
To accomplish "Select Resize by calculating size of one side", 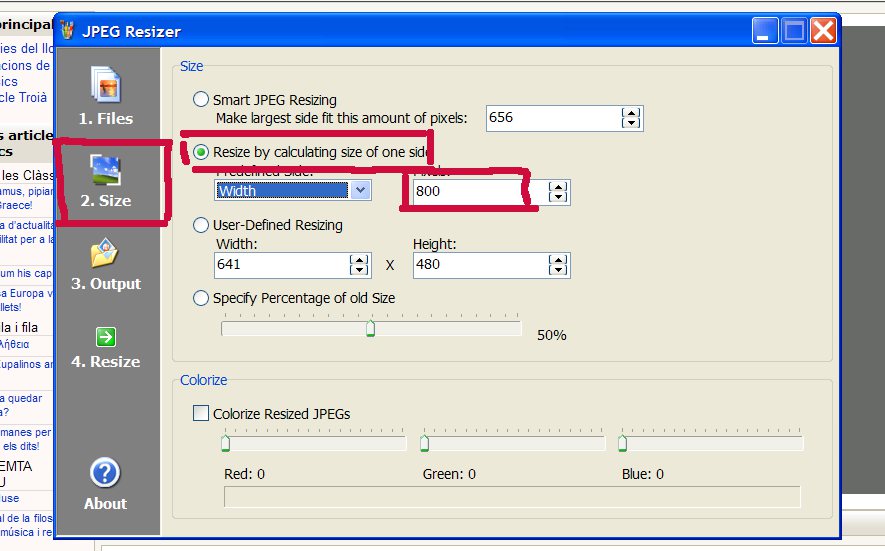I will (201, 152).
